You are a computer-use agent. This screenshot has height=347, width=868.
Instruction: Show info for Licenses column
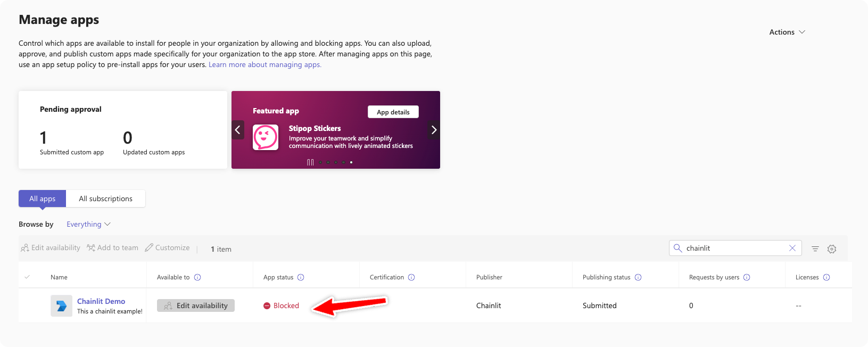coord(826,277)
